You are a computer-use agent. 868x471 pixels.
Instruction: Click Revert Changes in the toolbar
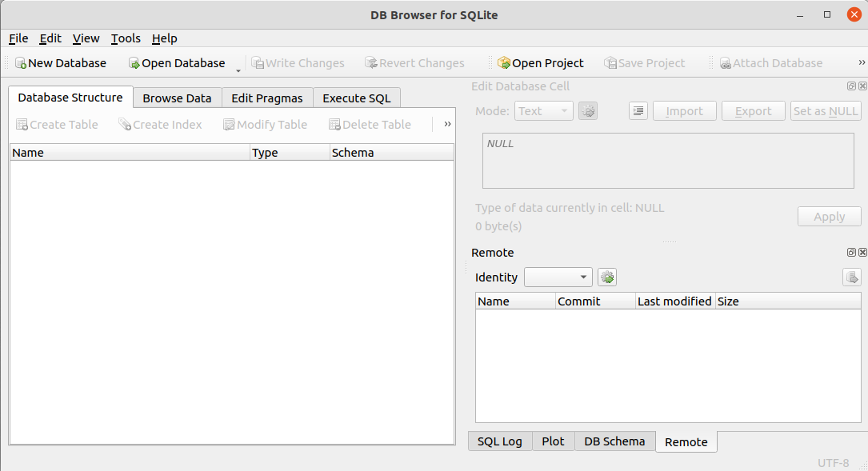pyautogui.click(x=414, y=63)
